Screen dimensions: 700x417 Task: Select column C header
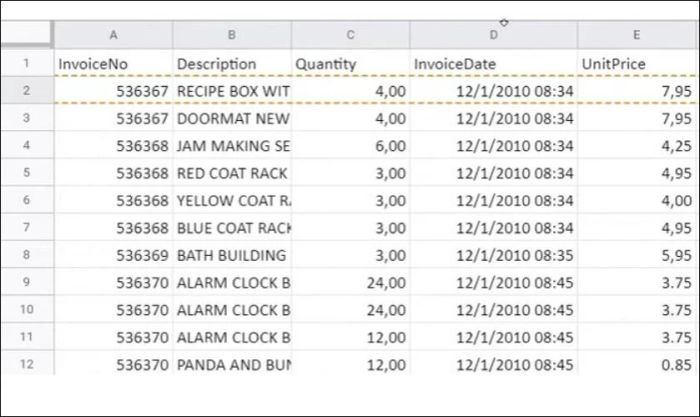point(350,35)
